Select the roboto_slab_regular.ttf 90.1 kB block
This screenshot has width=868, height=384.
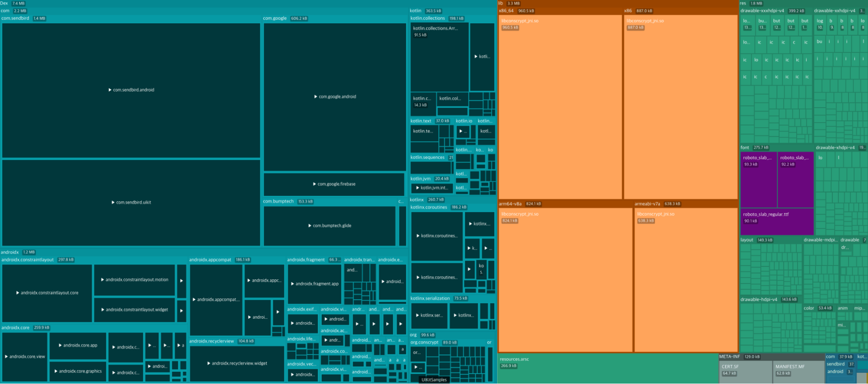click(x=777, y=222)
